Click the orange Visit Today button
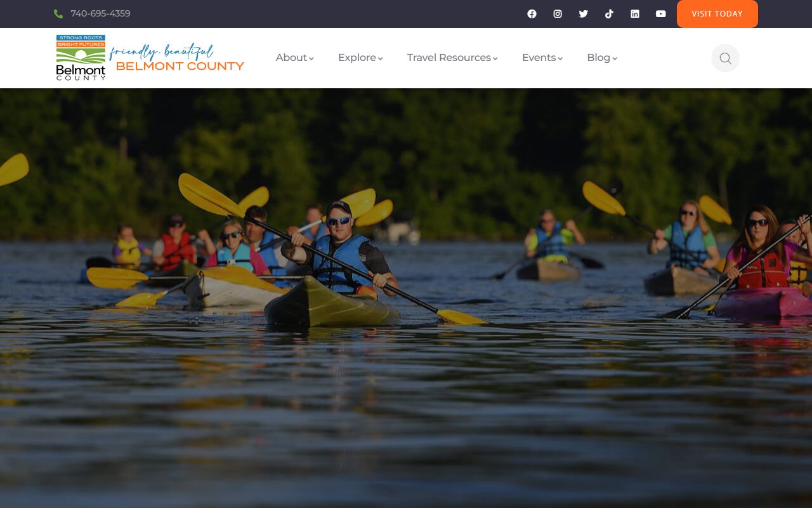This screenshot has width=812, height=508. [717, 14]
